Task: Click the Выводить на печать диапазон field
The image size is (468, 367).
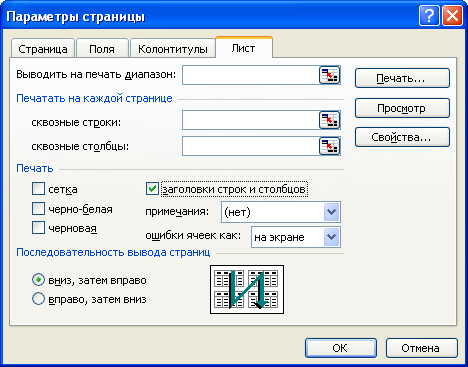Action: [x=251, y=75]
